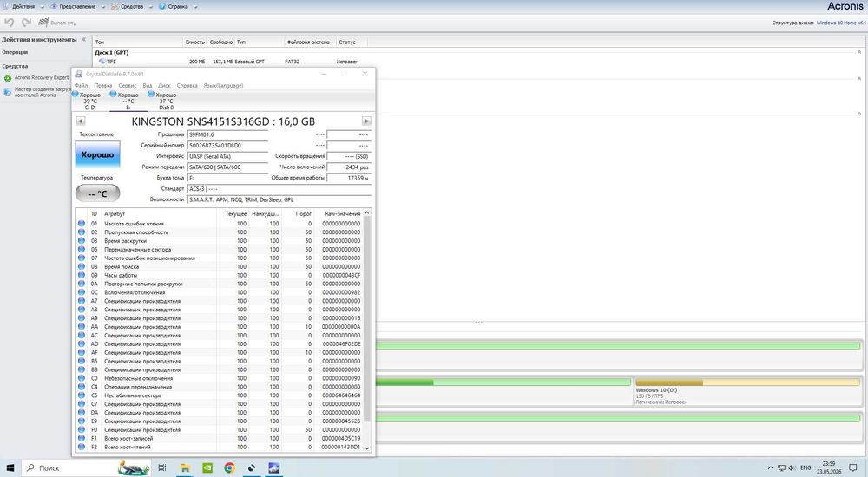Viewport: 868px width, 477px height.
Task: Click the Acronis undo arrow icon
Action: 9,23
